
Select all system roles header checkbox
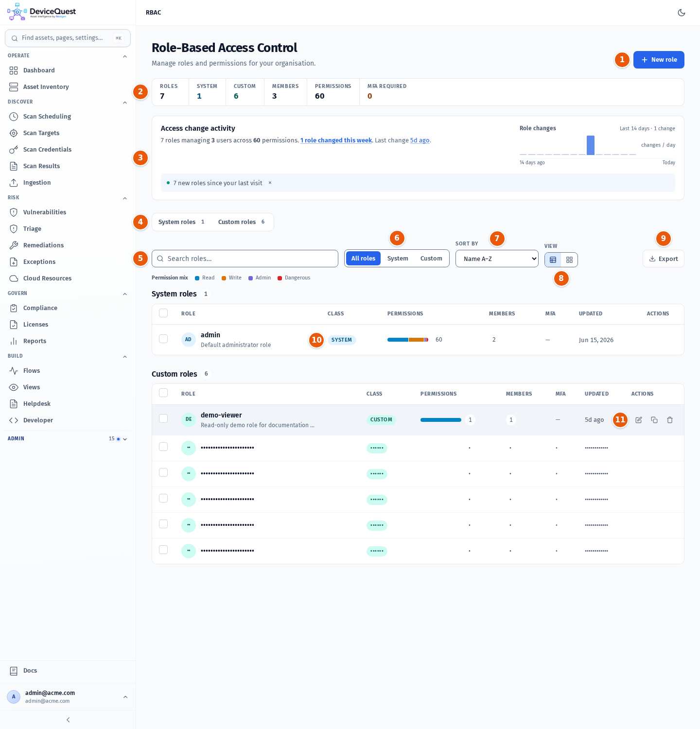(163, 313)
